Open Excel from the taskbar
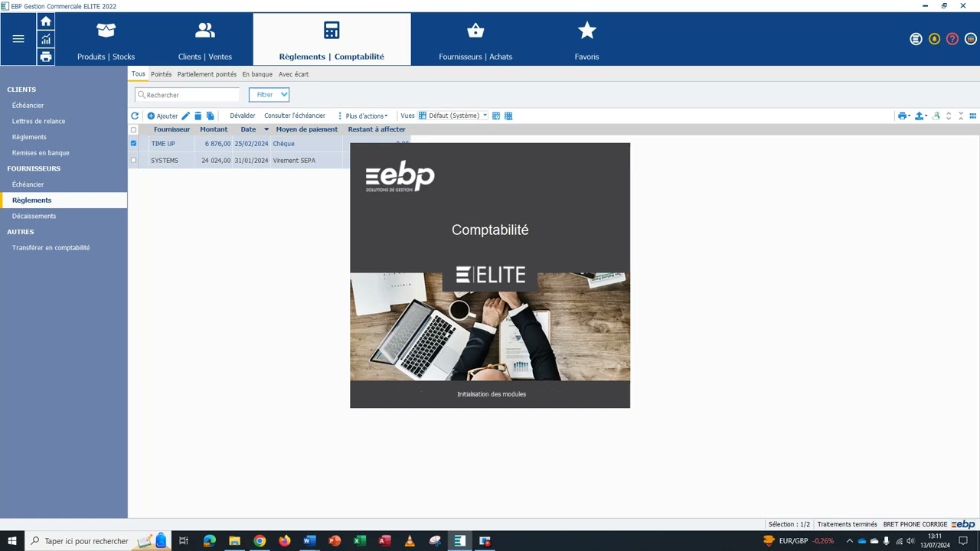Image resolution: width=980 pixels, height=551 pixels. [359, 541]
